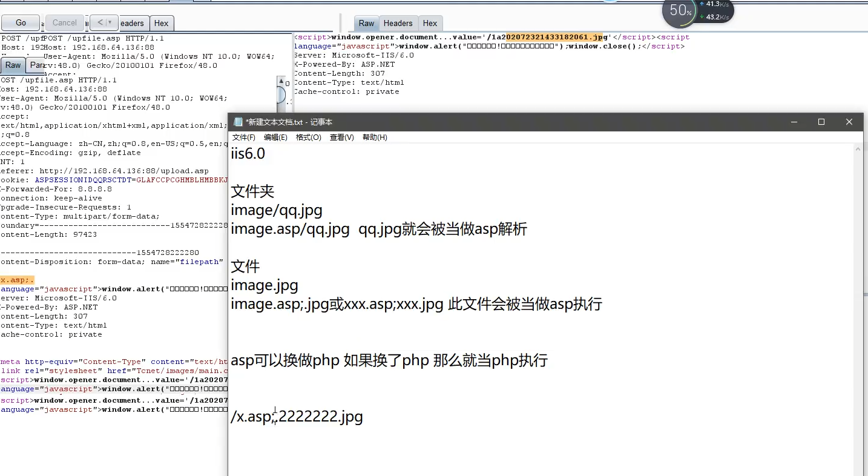Click the Connection: keep-alive line

(51, 198)
